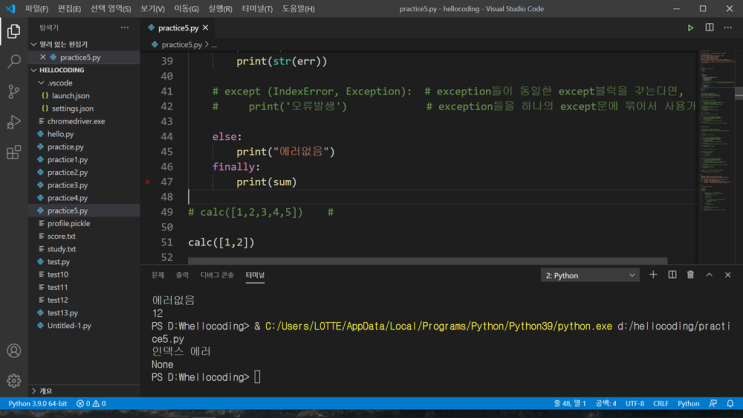Open the notifications bell in status bar

click(730, 403)
